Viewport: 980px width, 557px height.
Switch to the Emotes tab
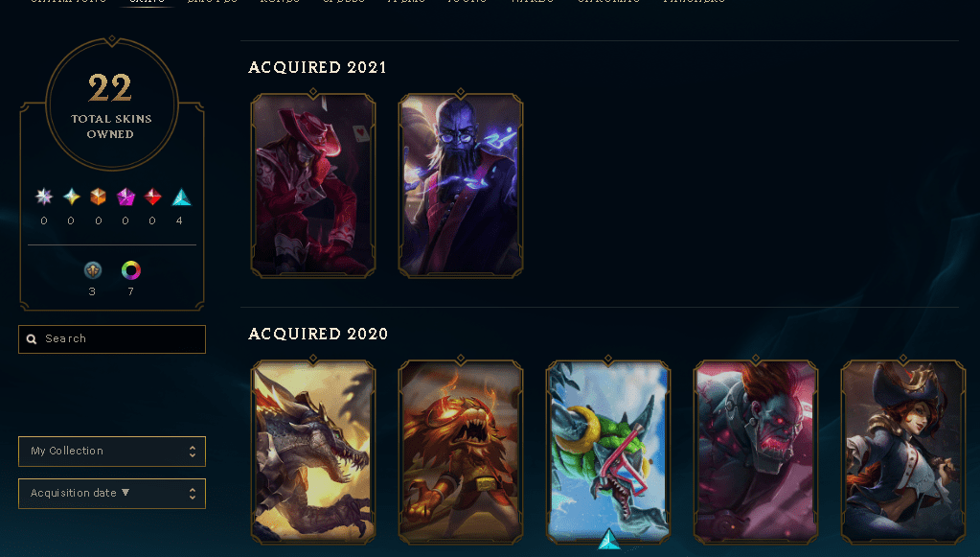point(213,2)
